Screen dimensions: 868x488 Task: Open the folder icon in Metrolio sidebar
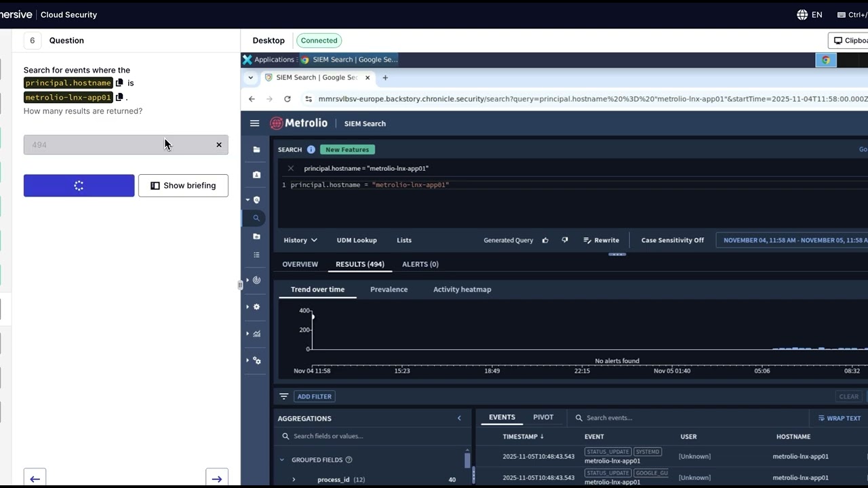pos(256,149)
